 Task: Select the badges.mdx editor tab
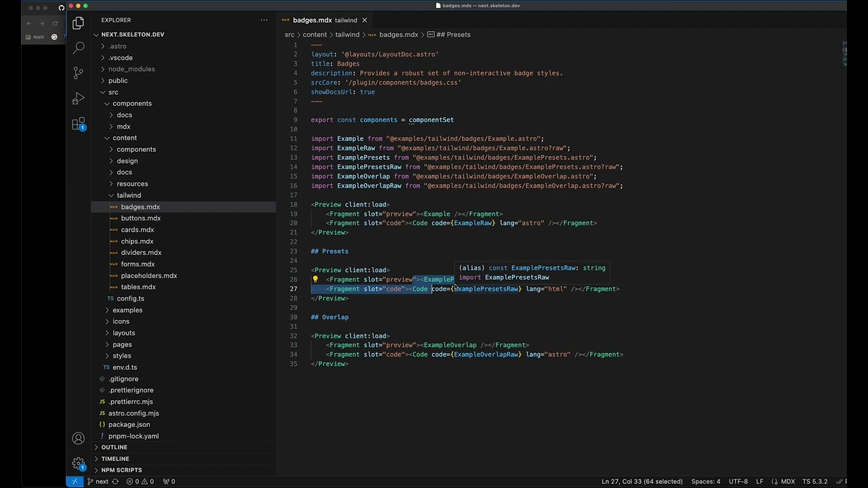pos(312,20)
